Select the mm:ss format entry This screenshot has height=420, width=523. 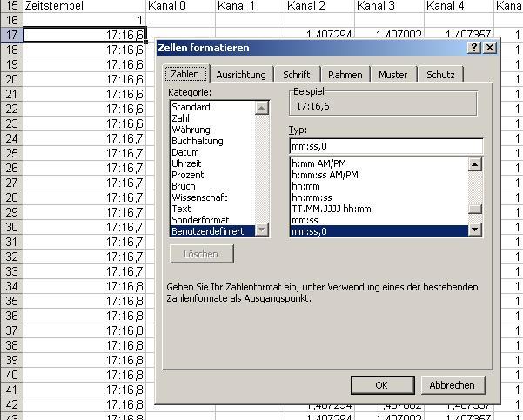379,220
